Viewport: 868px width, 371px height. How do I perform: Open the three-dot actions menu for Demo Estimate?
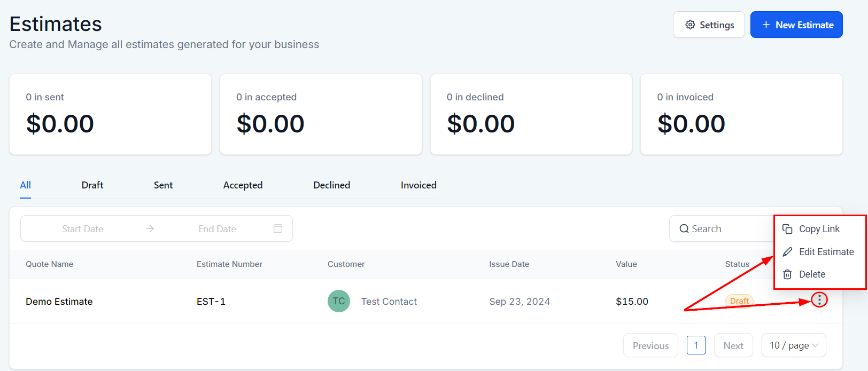[x=819, y=300]
